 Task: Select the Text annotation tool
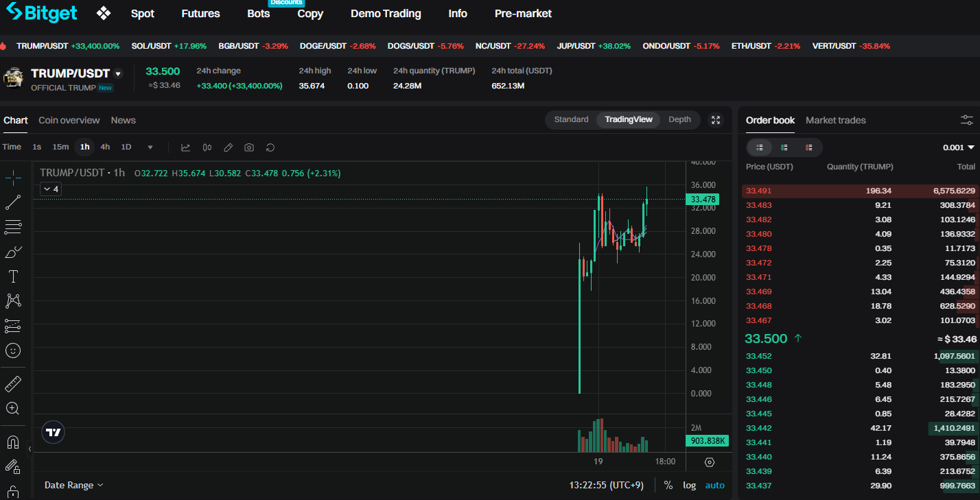(13, 276)
